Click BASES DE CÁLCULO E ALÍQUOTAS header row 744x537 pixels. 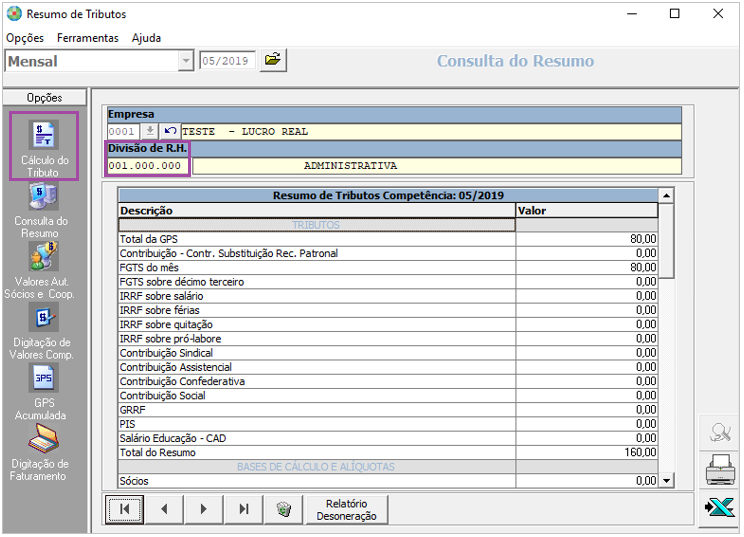tap(388, 467)
